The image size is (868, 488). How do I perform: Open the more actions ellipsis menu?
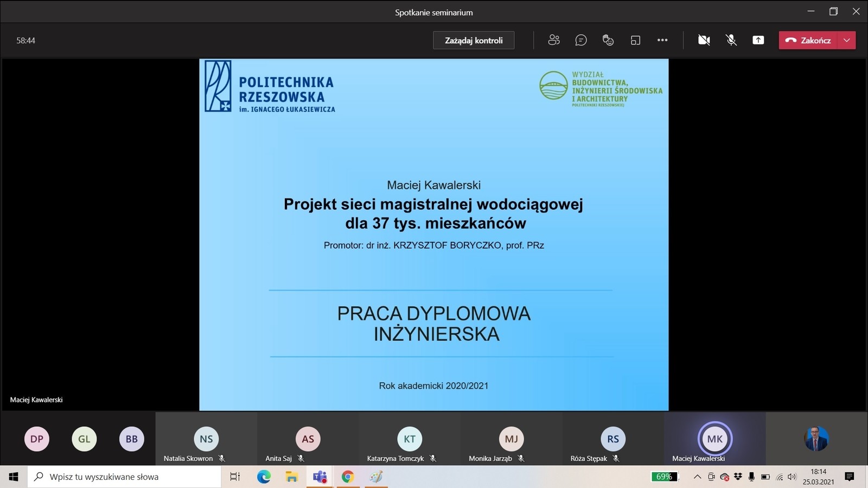[x=662, y=40]
